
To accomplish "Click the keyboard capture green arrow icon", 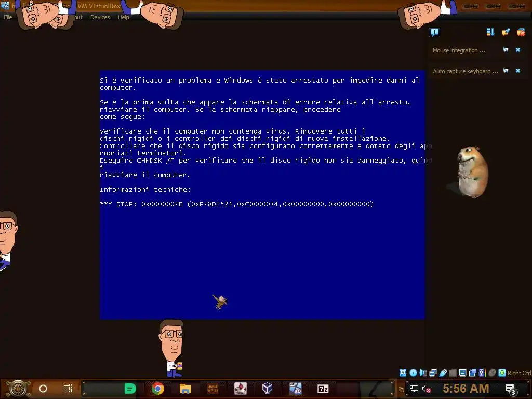I will click(x=502, y=373).
